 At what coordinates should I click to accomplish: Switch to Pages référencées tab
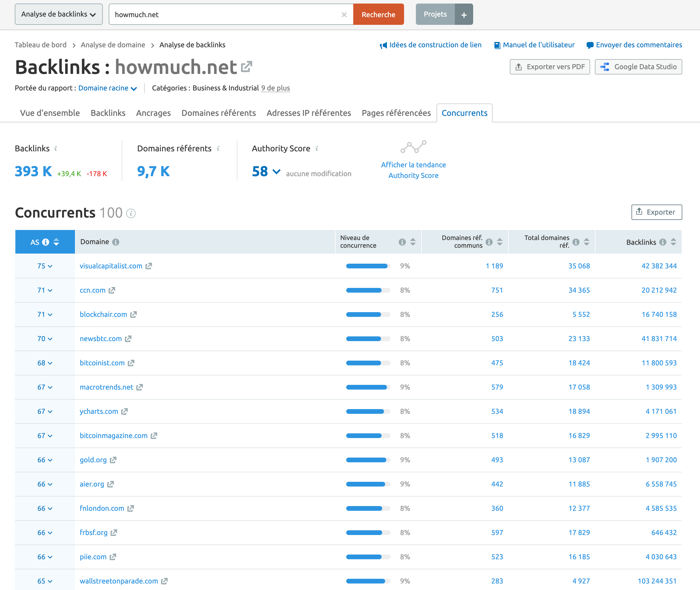pyautogui.click(x=396, y=113)
